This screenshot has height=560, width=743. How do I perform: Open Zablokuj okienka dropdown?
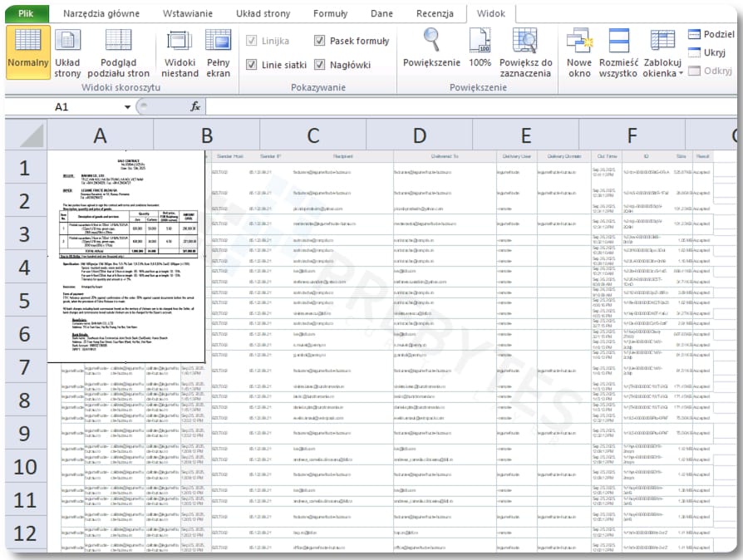click(x=662, y=52)
